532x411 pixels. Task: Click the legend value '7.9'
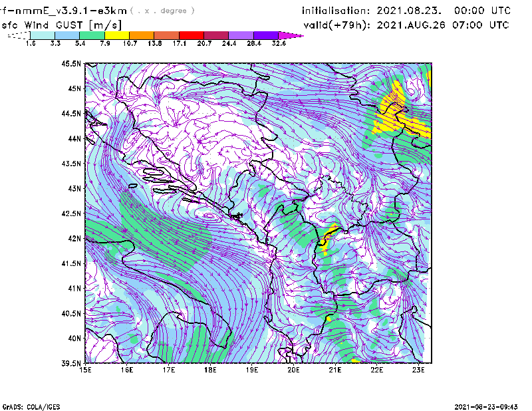(105, 43)
